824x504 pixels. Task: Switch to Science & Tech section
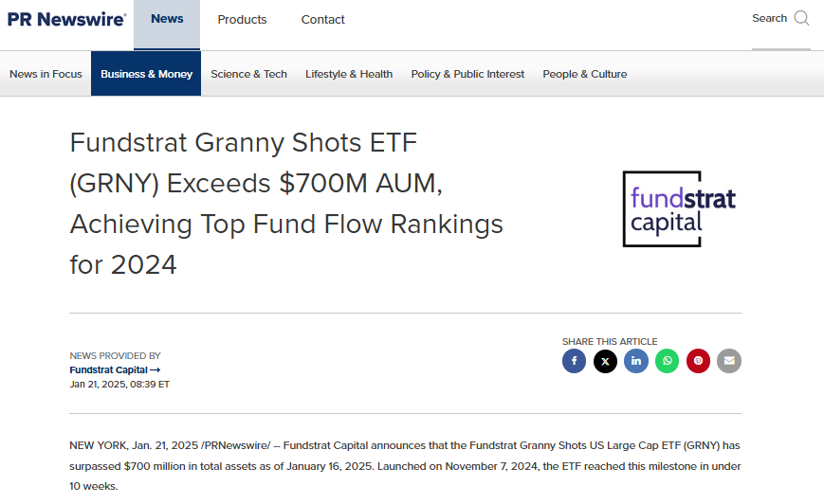tap(248, 74)
